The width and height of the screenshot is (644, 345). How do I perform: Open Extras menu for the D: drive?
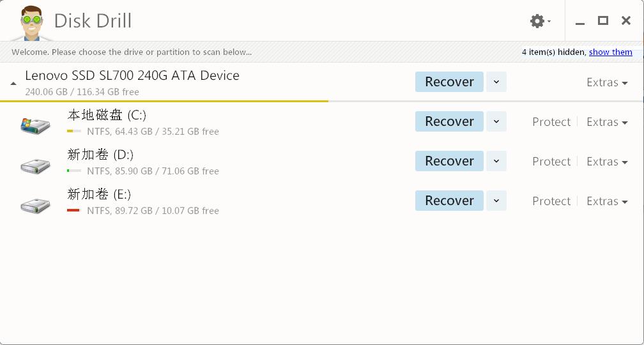[607, 162]
